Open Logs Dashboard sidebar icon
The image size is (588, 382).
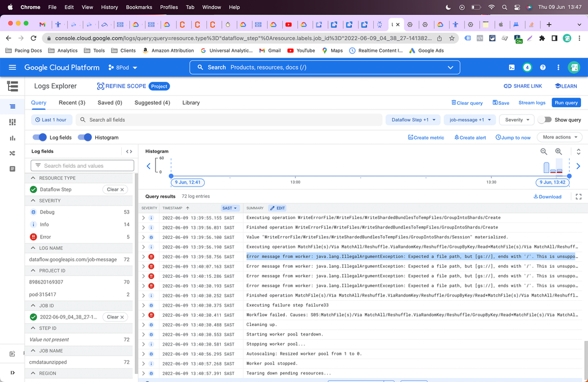[x=12, y=122]
